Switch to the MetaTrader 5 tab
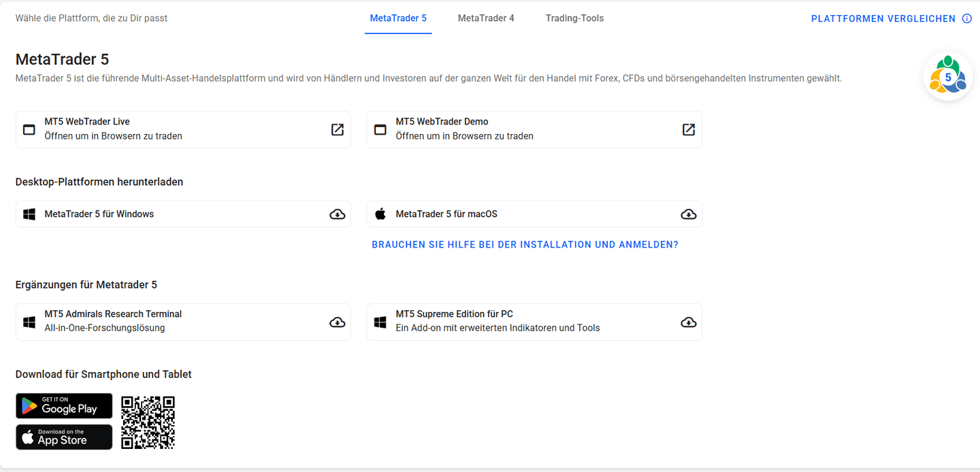This screenshot has height=472, width=980. (398, 18)
